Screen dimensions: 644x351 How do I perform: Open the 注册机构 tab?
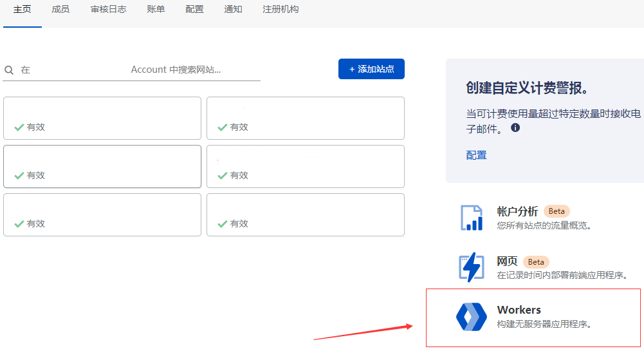[x=281, y=10]
